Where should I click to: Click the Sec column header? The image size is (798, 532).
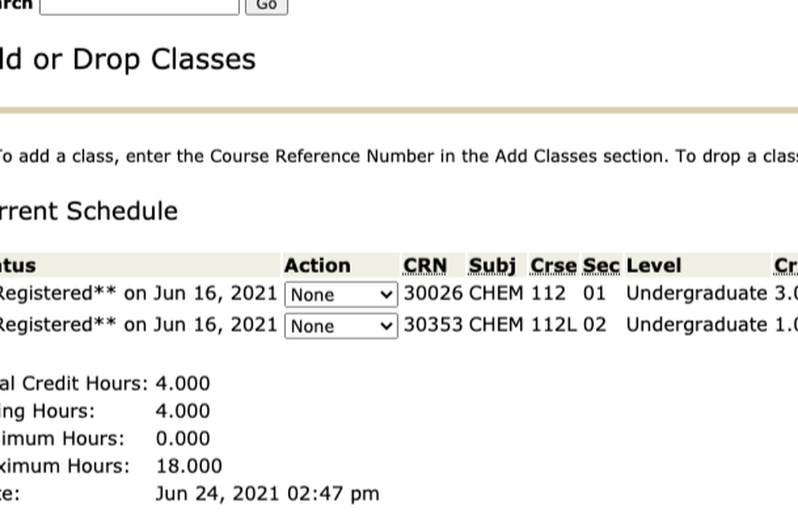[601, 265]
